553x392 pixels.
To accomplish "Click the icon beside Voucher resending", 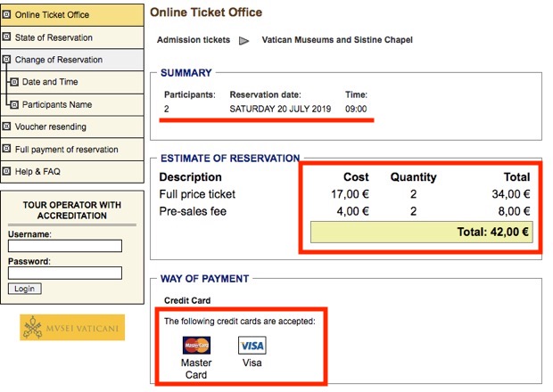I will tap(7, 127).
